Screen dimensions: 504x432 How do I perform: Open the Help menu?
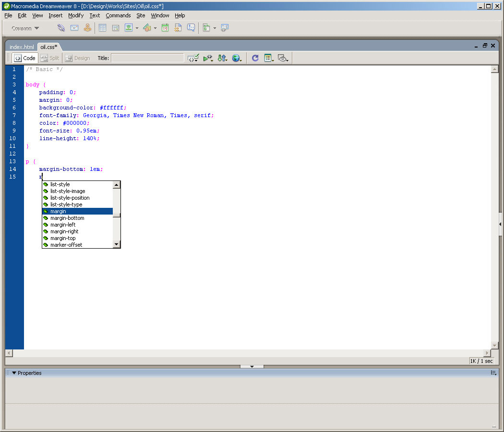click(180, 15)
